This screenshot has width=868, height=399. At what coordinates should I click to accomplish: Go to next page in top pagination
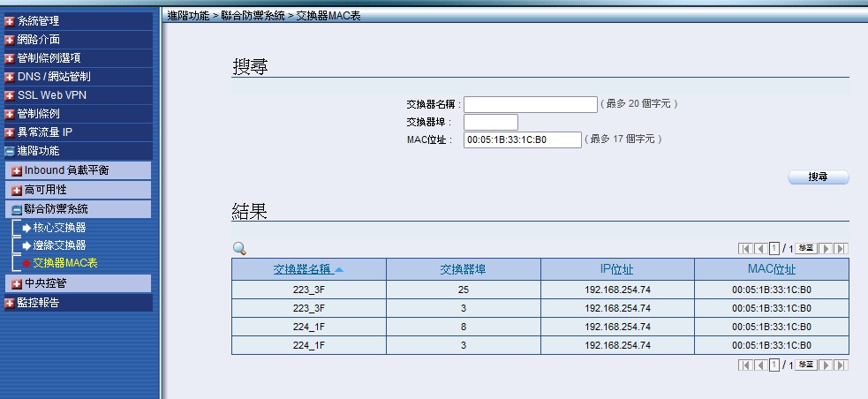[x=826, y=249]
